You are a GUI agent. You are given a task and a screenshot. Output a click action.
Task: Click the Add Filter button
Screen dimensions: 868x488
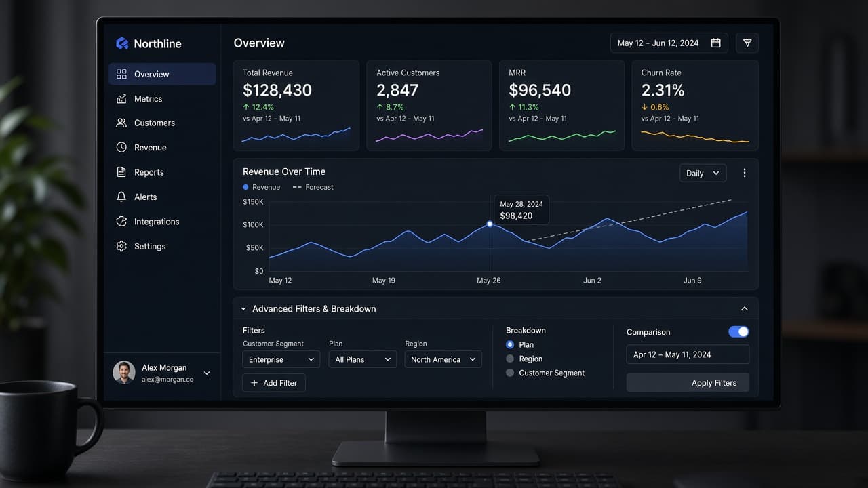point(274,383)
